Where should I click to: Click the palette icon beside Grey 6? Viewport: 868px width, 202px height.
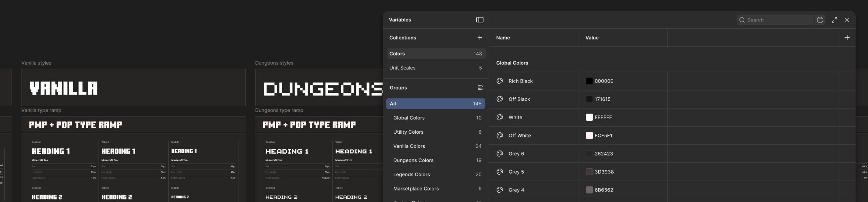500,153
